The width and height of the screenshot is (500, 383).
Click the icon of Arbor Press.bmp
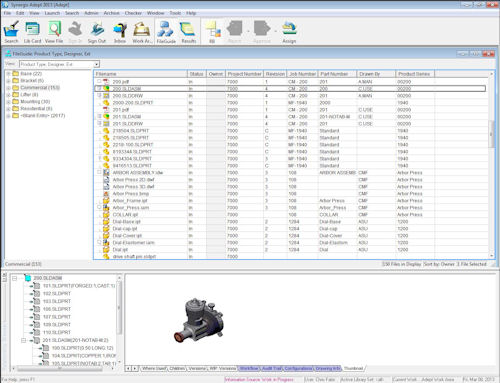coord(106,194)
